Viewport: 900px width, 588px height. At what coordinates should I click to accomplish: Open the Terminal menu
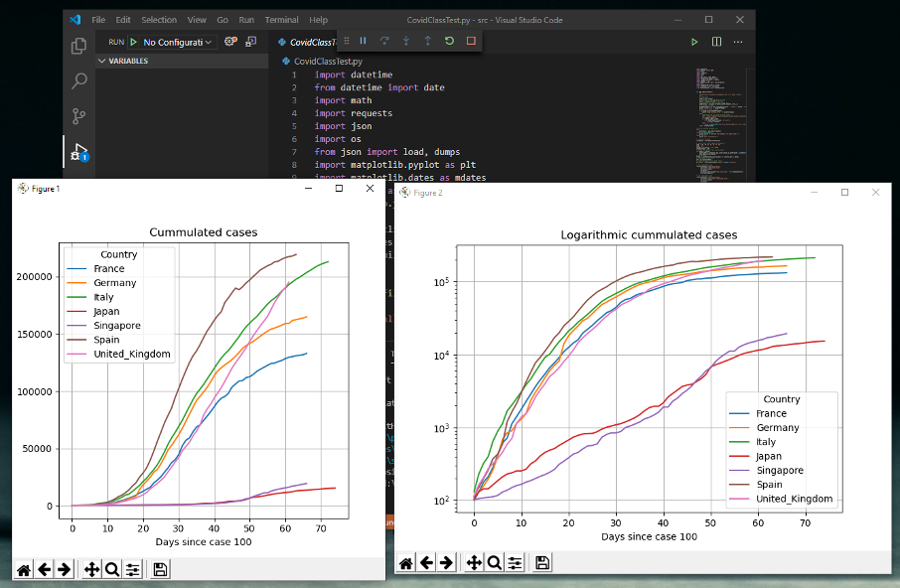point(281,20)
